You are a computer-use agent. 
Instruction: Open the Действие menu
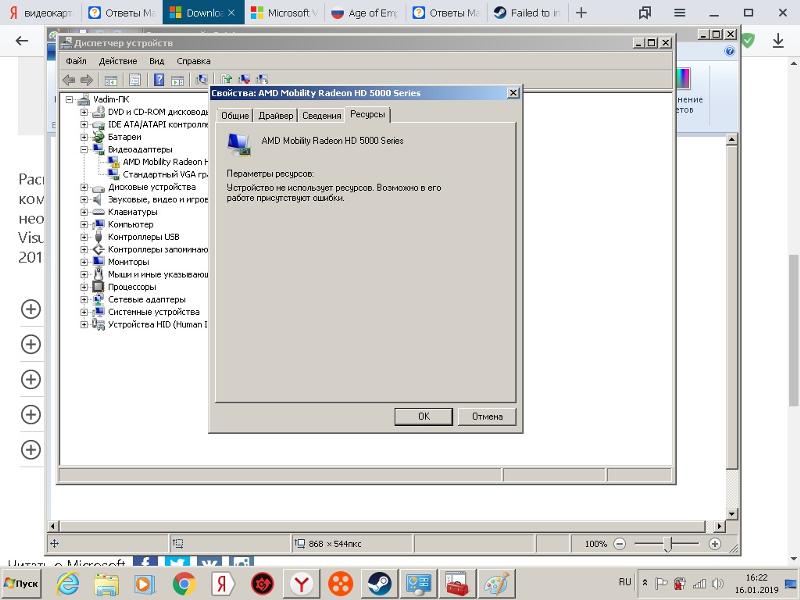pos(118,61)
